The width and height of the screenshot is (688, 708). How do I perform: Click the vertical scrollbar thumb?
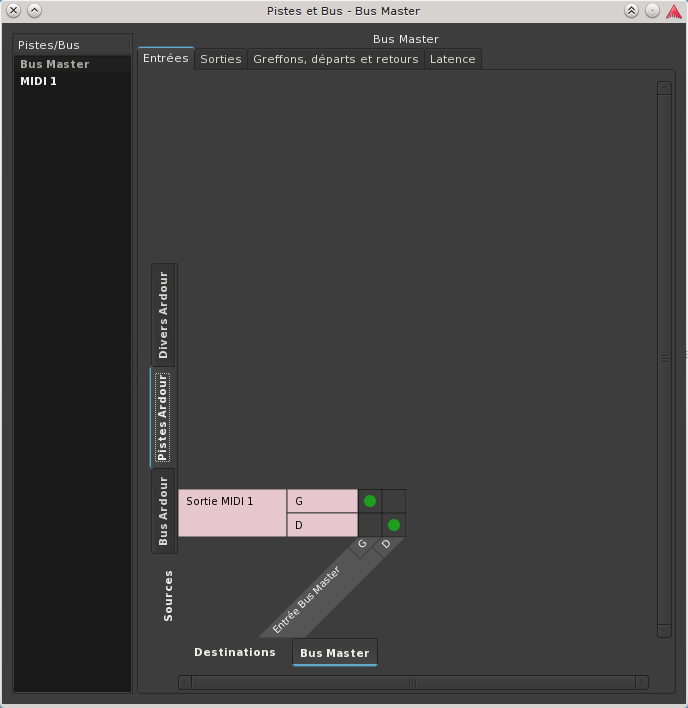pos(664,359)
